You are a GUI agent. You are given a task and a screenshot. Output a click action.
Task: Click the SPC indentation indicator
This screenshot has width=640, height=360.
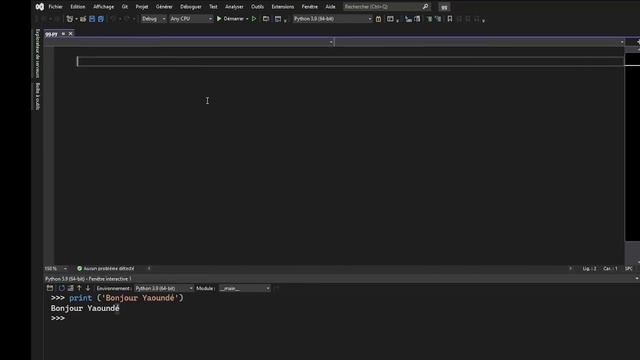pos(629,269)
